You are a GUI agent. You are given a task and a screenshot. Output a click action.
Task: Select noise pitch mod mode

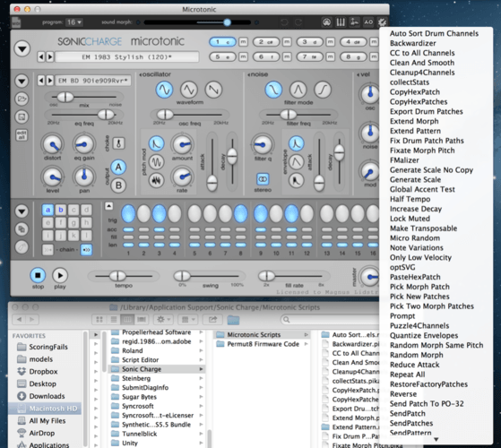(x=156, y=180)
